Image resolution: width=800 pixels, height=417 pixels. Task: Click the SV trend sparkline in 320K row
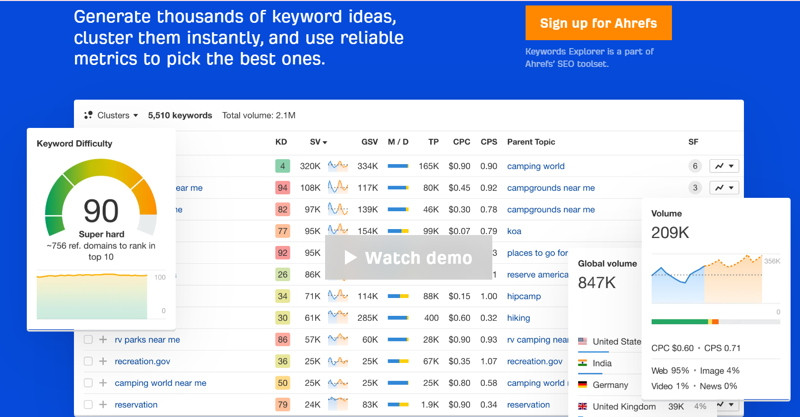tap(338, 165)
